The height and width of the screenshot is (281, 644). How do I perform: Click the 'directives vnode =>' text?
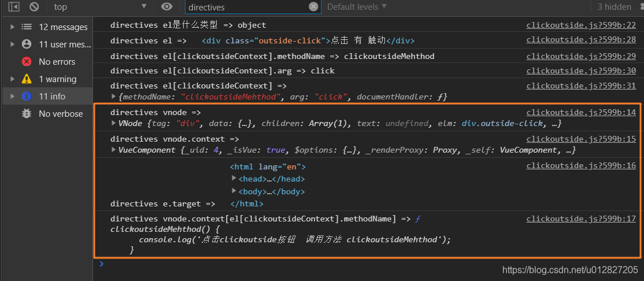(156, 112)
